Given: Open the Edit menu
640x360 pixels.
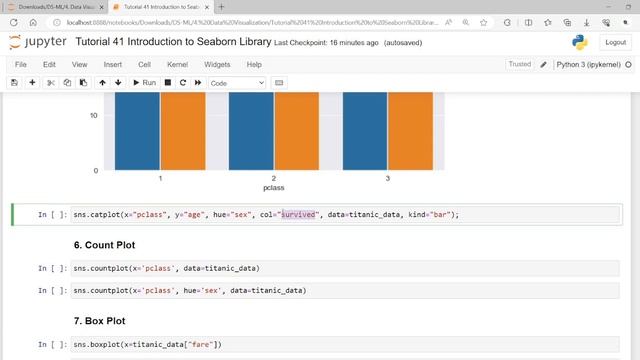Looking at the screenshot, I should 49,64.
